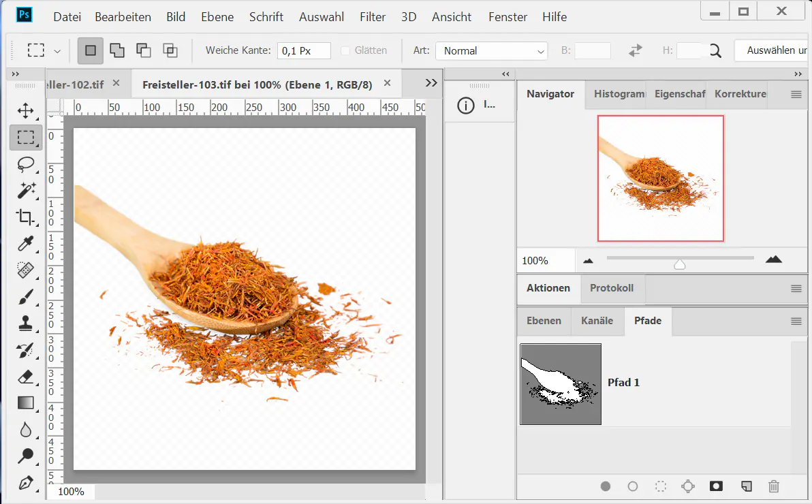812x504 pixels.
Task: Select the Pen tool
Action: point(26,483)
